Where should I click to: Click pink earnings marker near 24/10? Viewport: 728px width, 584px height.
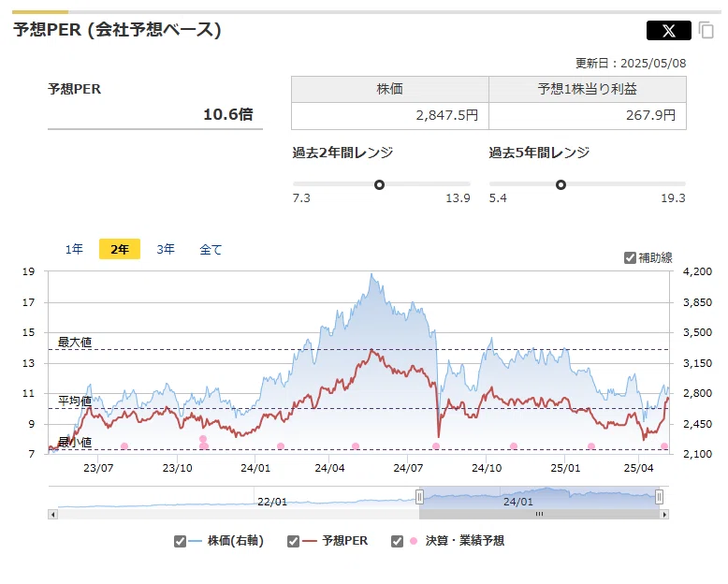514,446
